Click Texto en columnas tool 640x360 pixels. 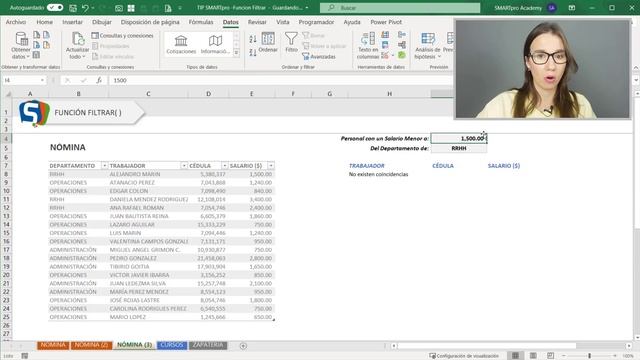tap(368, 46)
